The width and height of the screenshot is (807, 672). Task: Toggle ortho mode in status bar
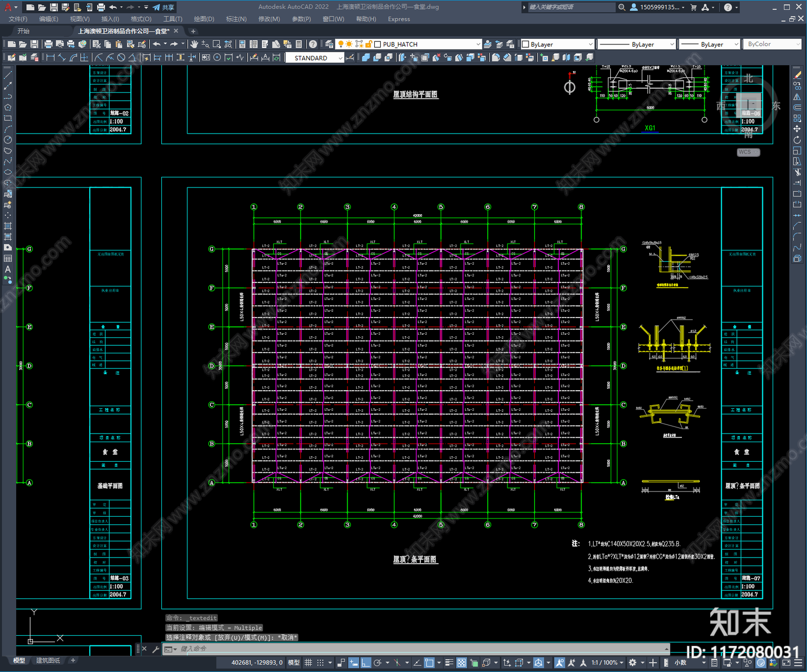point(365,662)
